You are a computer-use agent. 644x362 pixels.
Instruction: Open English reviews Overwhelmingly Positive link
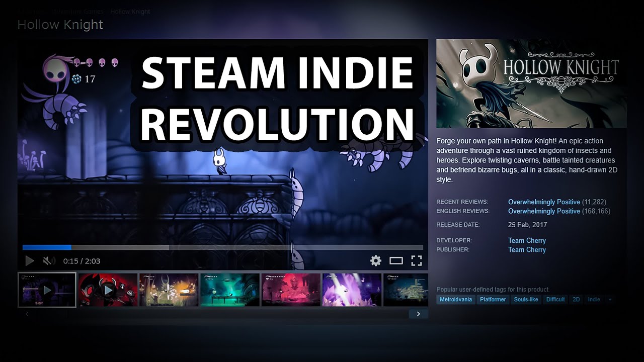tap(544, 211)
